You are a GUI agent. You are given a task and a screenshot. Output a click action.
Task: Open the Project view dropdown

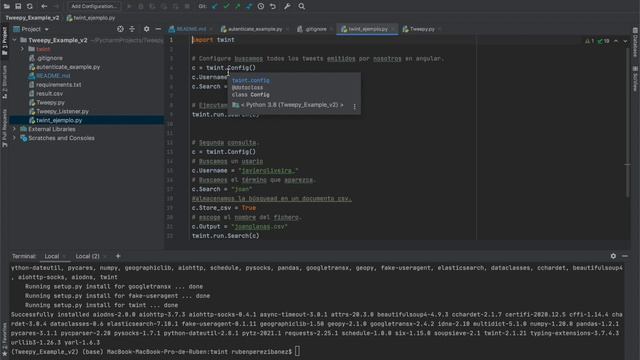pyautogui.click(x=31, y=29)
